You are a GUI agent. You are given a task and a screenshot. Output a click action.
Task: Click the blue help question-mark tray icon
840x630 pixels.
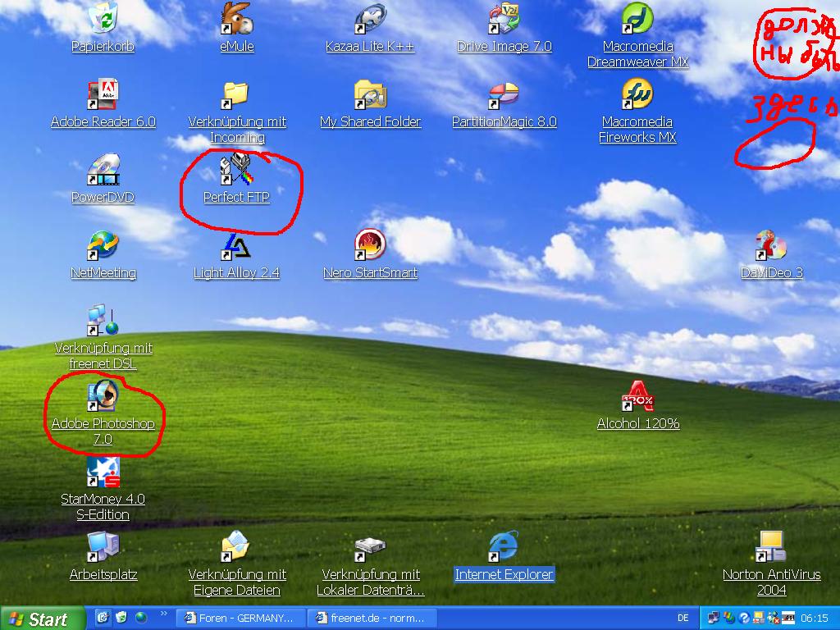(x=743, y=619)
